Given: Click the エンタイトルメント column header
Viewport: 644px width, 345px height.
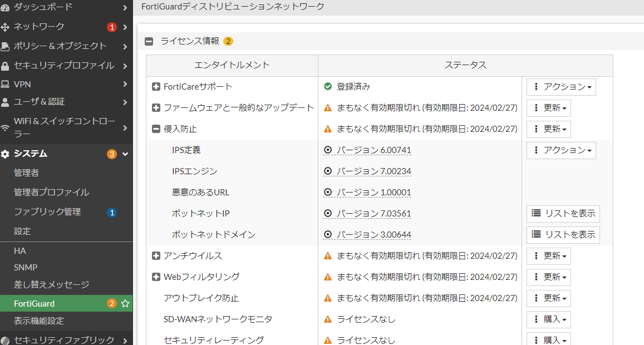Looking at the screenshot, I should [x=232, y=65].
